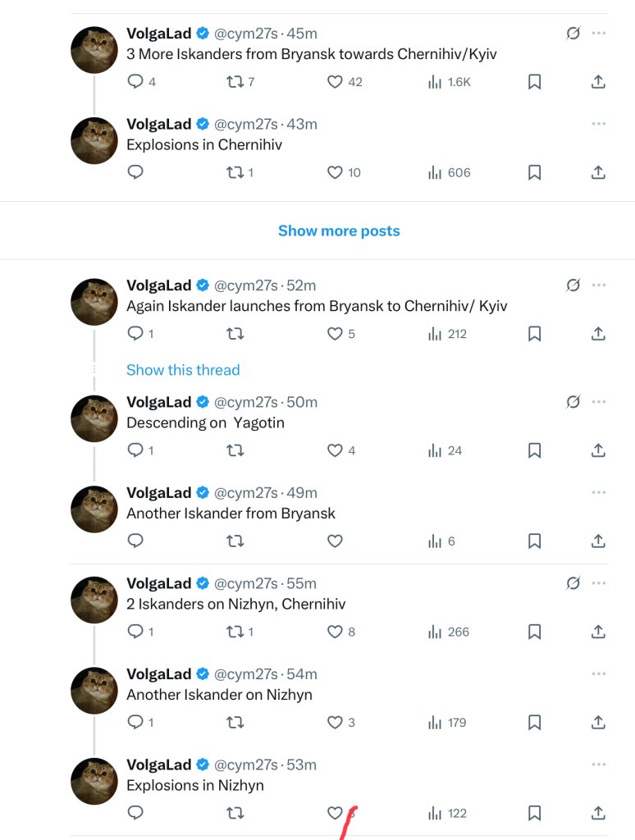Expand 'Show this thread' link

tap(183, 370)
